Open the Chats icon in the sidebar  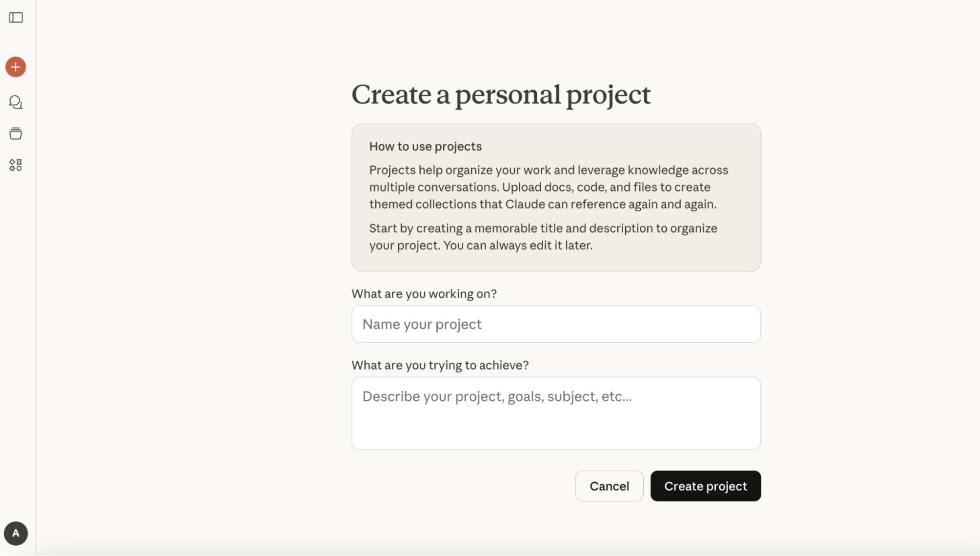(x=16, y=102)
